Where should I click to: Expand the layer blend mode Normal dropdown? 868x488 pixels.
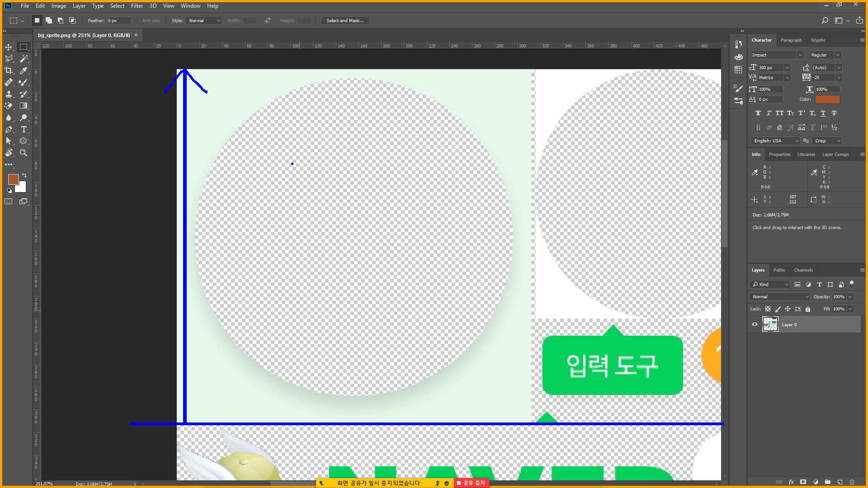point(780,297)
